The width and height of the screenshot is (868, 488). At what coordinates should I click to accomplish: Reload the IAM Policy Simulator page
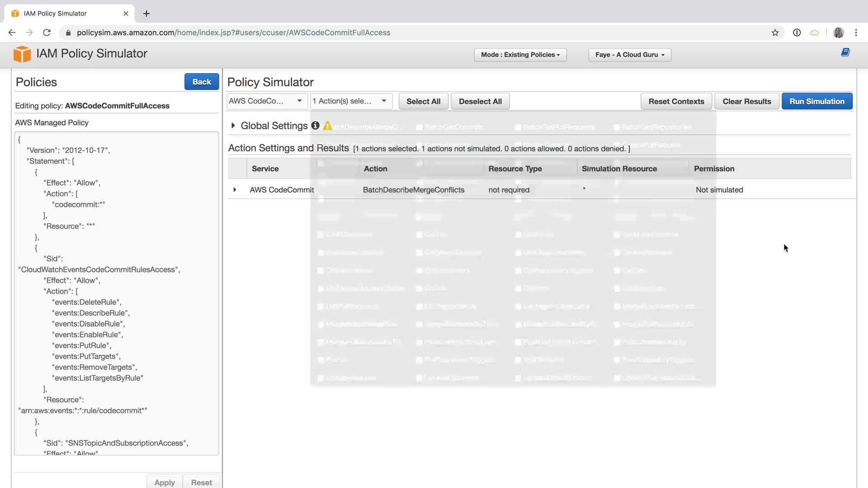tap(47, 33)
